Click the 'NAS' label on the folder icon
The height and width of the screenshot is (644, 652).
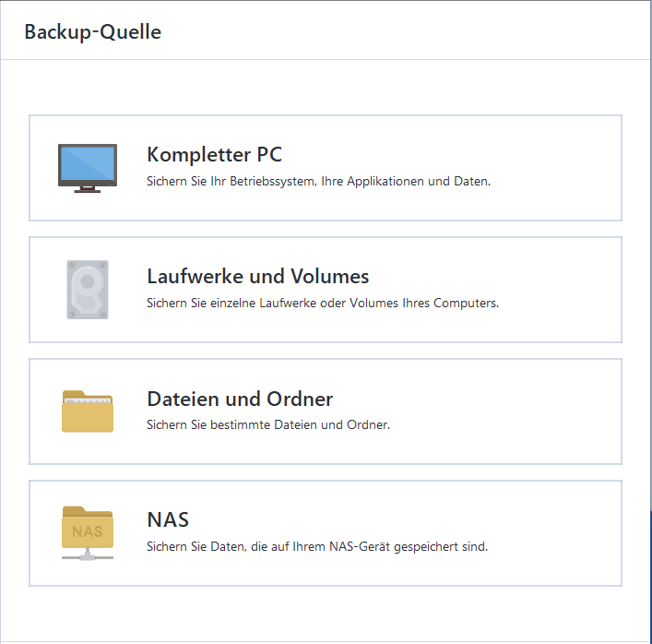click(x=88, y=531)
